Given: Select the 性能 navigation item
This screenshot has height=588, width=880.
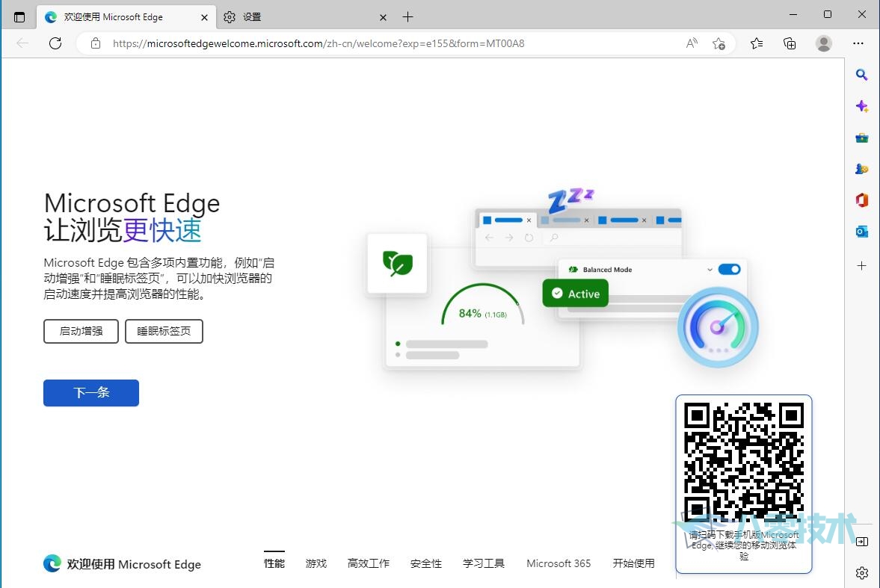Looking at the screenshot, I should click(x=274, y=563).
